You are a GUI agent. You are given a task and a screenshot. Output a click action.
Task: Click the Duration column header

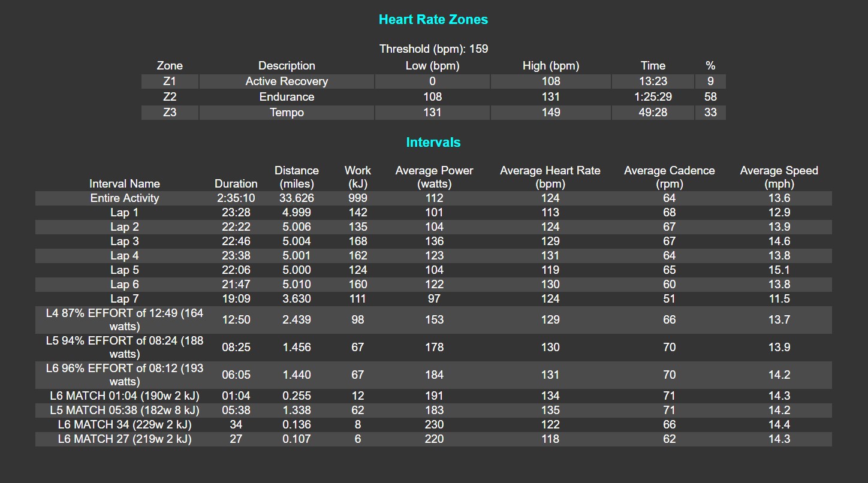point(236,184)
